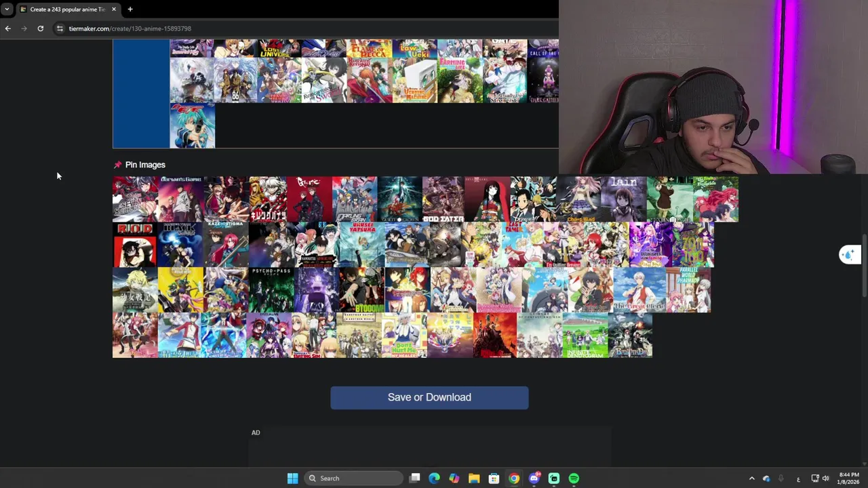Open the tab search dropdown arrow
Screen dimensions: 868x488
(6, 9)
